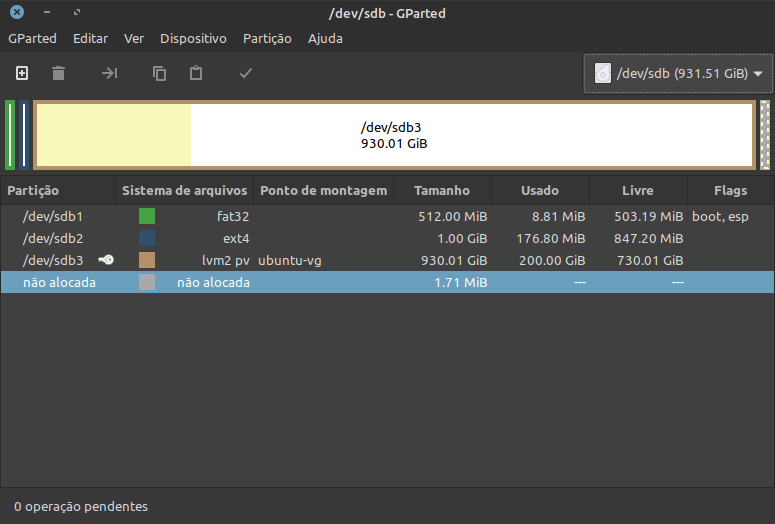Click the tan lvm2 pv color swatch

click(147, 260)
